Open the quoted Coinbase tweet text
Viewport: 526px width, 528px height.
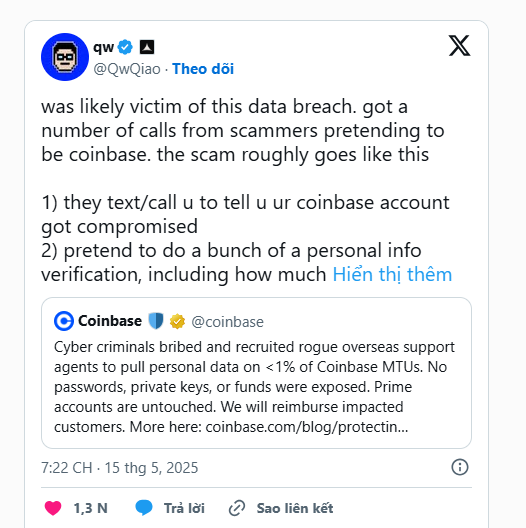(255, 387)
